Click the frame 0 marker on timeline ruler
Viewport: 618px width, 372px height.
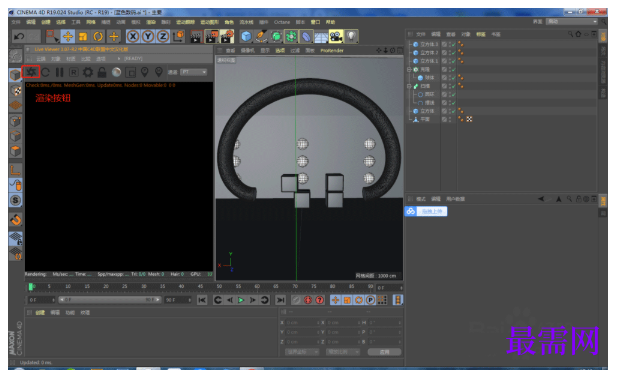pyautogui.click(x=31, y=287)
